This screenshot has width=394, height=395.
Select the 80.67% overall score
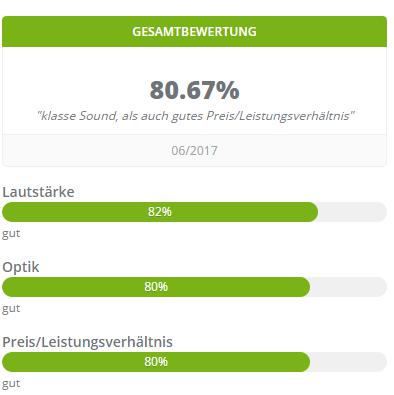[x=194, y=90]
